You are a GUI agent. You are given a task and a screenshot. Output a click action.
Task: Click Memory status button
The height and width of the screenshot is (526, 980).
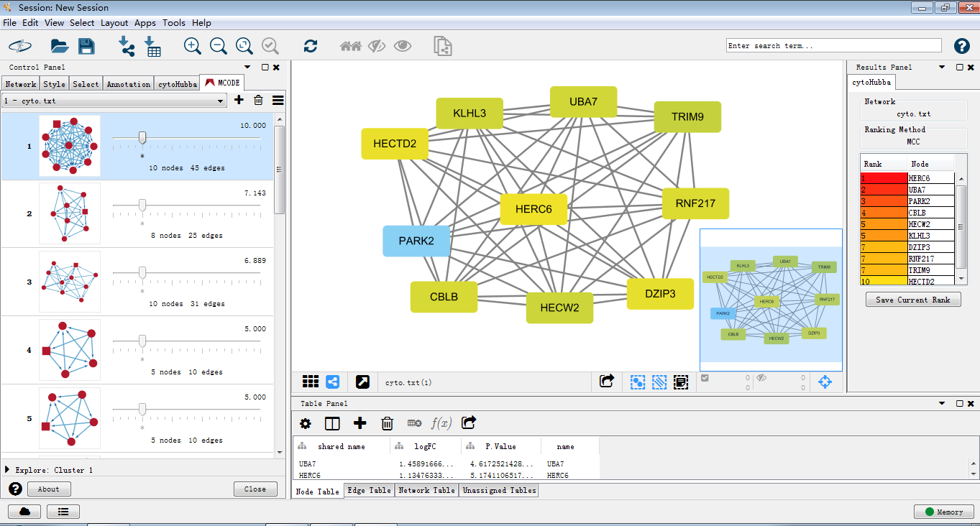pyautogui.click(x=943, y=512)
